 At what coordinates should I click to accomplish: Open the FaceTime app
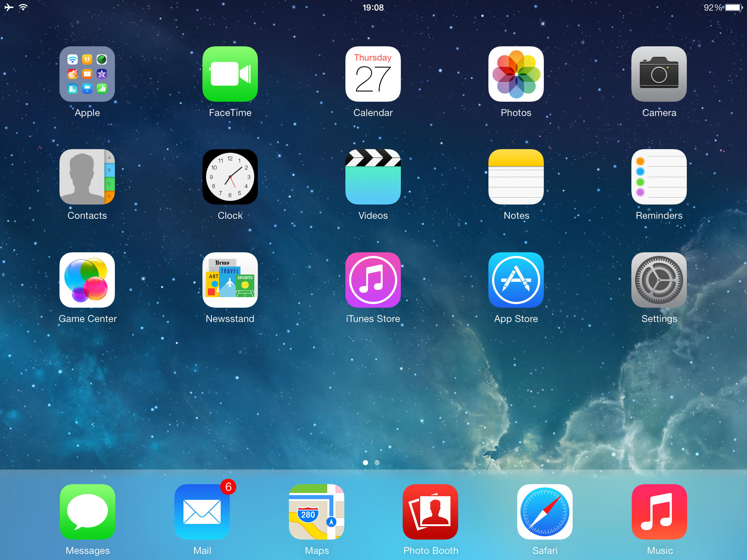[x=230, y=74]
